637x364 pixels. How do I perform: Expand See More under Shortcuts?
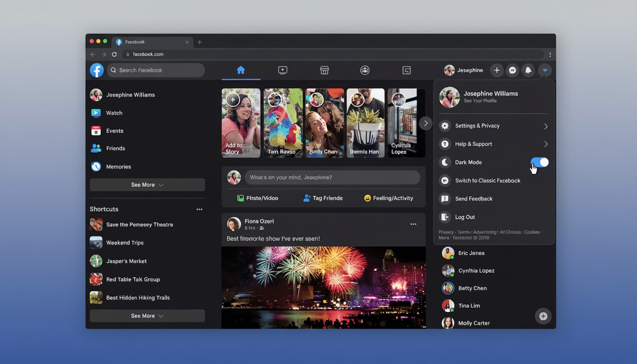tap(147, 316)
